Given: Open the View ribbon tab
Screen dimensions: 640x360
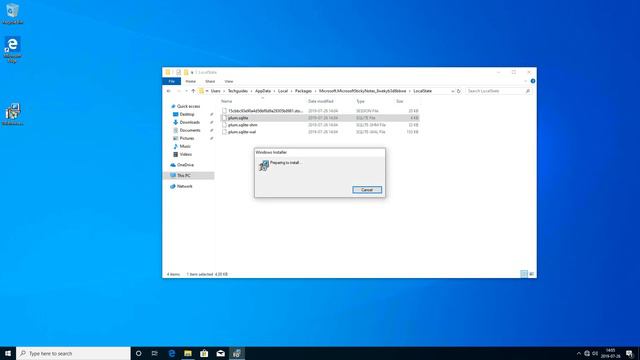Looking at the screenshot, I should (229, 81).
